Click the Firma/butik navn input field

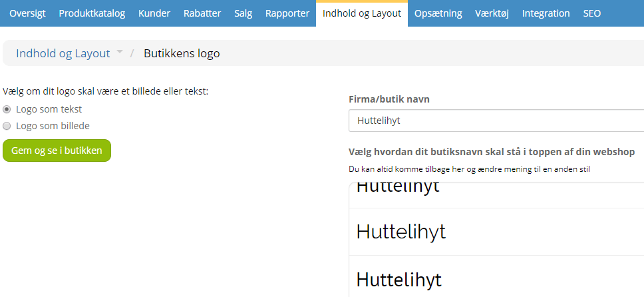(496, 121)
